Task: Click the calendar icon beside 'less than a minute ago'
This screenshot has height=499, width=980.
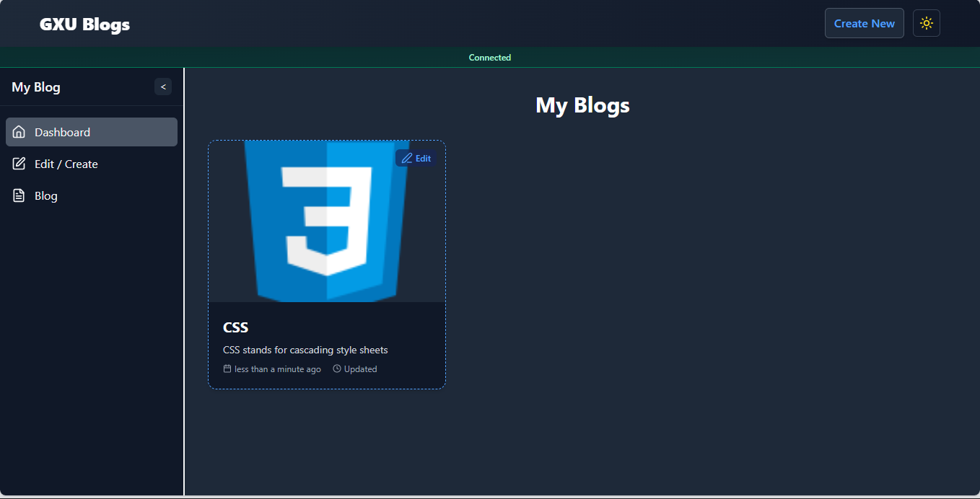Action: (227, 368)
